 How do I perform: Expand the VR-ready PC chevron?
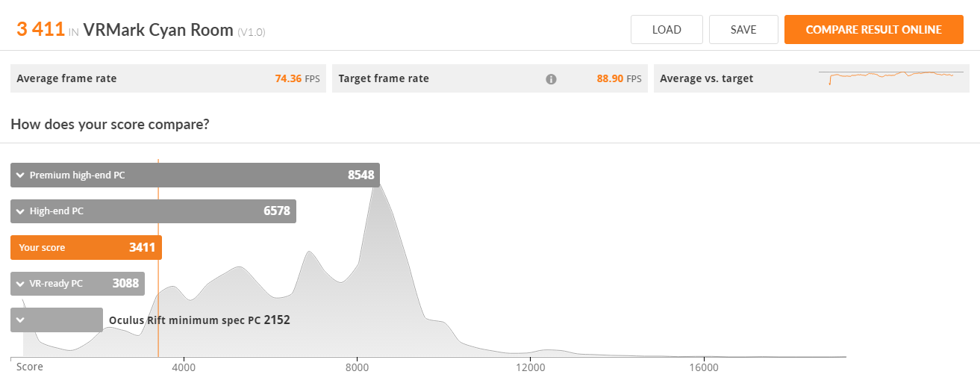tap(20, 284)
